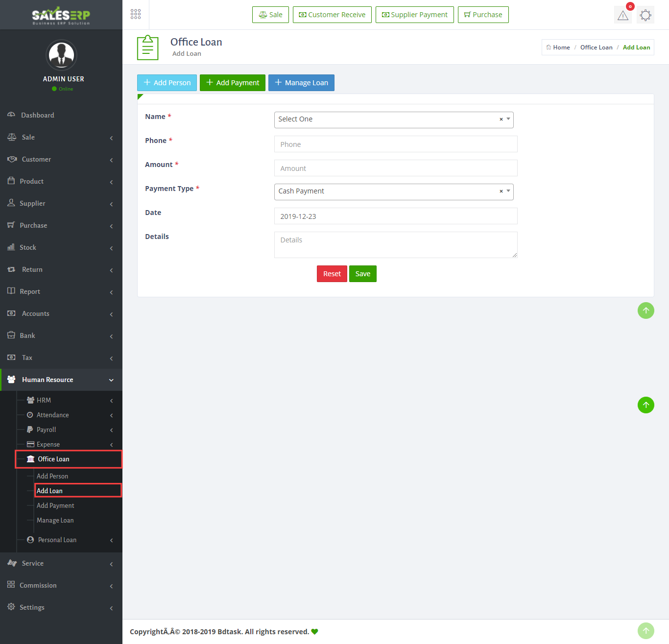Screen dimensions: 669x644
Task: Open the Payment Type dropdown
Action: [387, 191]
